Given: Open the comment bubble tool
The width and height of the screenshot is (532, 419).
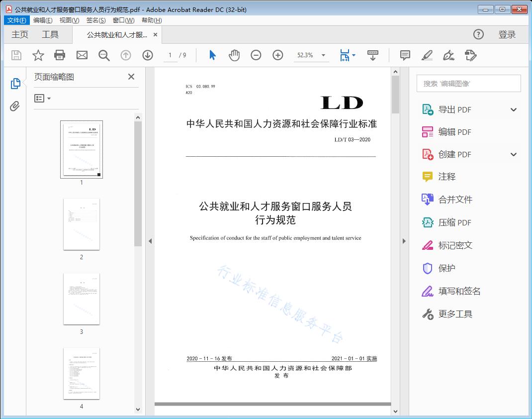Looking at the screenshot, I should point(405,55).
